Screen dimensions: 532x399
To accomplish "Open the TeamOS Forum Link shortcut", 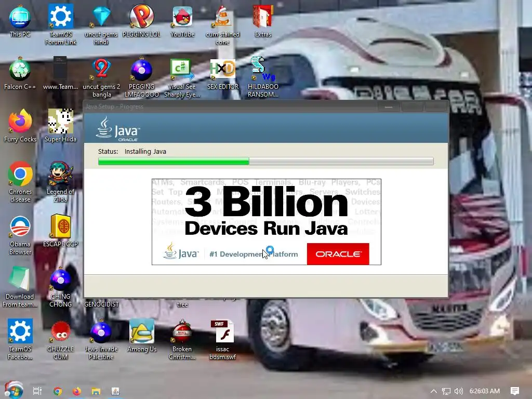I will pos(60,24).
